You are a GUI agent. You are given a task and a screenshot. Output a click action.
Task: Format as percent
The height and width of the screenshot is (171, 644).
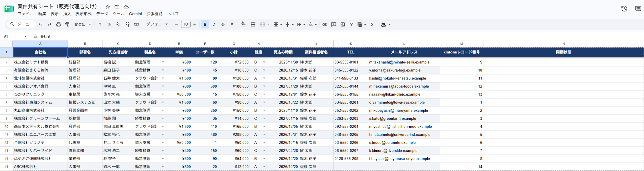(x=109, y=25)
